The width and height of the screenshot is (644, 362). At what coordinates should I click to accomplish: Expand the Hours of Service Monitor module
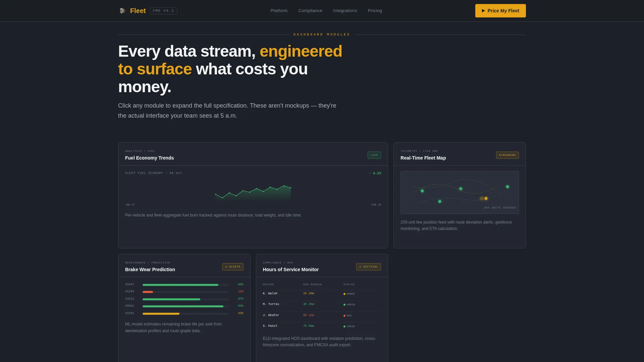tap(322, 308)
